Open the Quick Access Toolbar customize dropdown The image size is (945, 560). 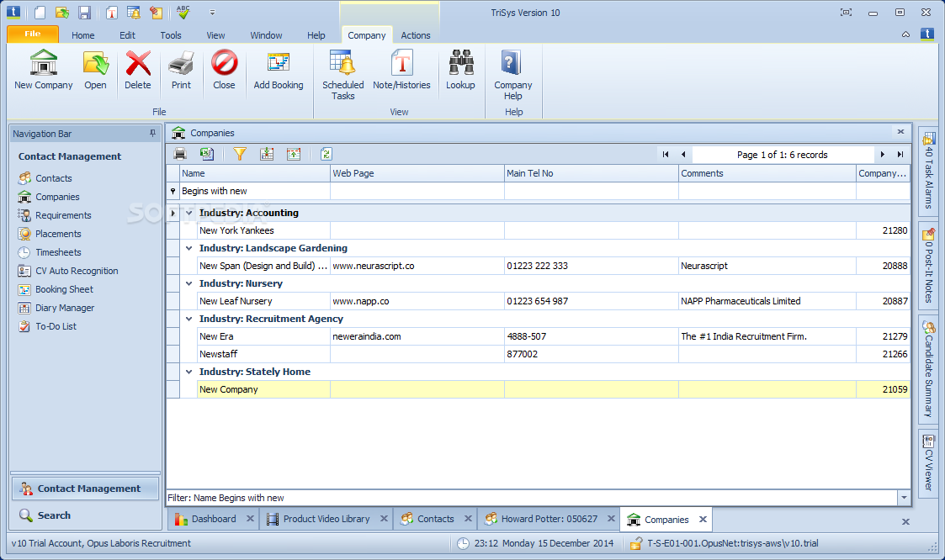point(212,13)
